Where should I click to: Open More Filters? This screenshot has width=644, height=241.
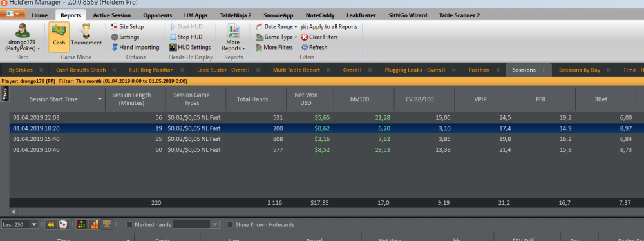(x=274, y=47)
